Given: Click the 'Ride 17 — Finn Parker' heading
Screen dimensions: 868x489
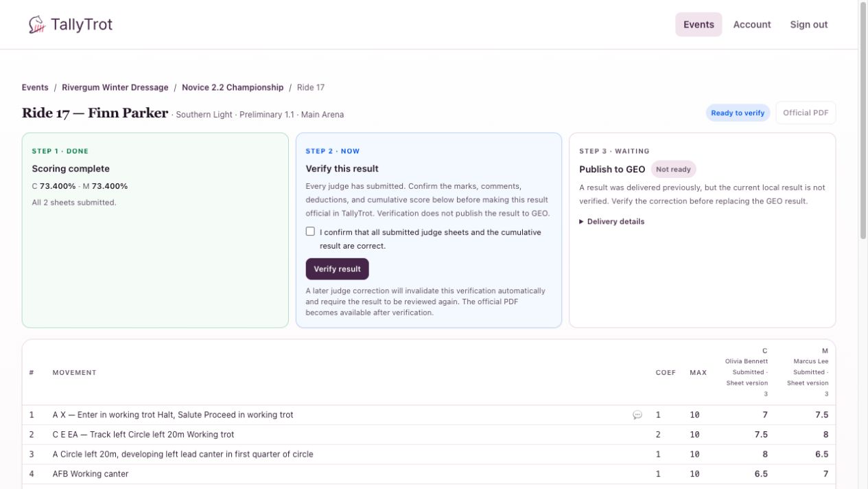Looking at the screenshot, I should 95,113.
